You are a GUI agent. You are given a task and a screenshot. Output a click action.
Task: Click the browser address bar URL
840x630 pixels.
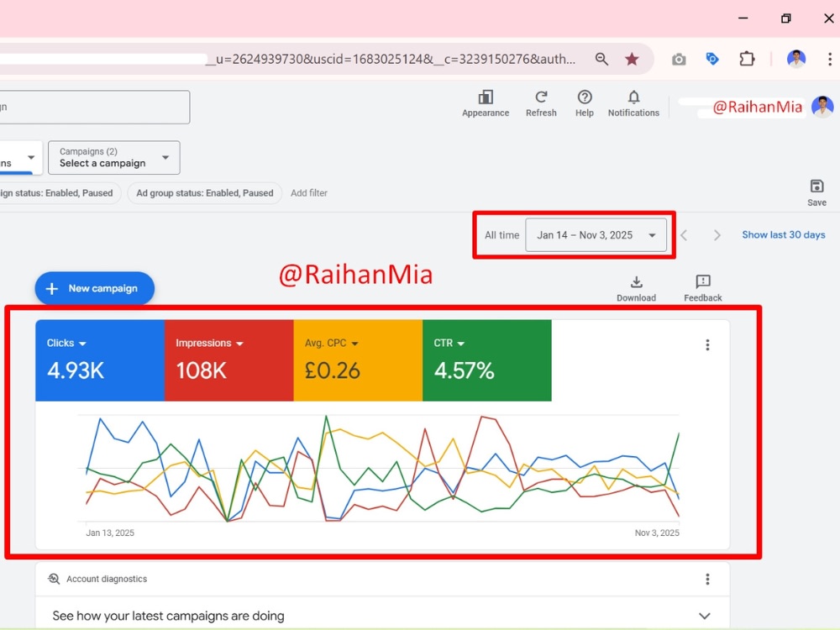point(391,59)
